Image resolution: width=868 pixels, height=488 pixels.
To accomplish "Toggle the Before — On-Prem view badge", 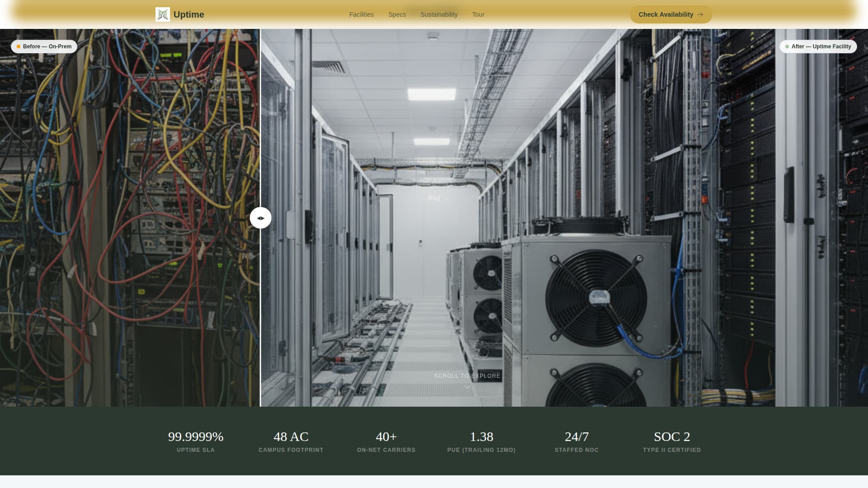I will [x=44, y=46].
